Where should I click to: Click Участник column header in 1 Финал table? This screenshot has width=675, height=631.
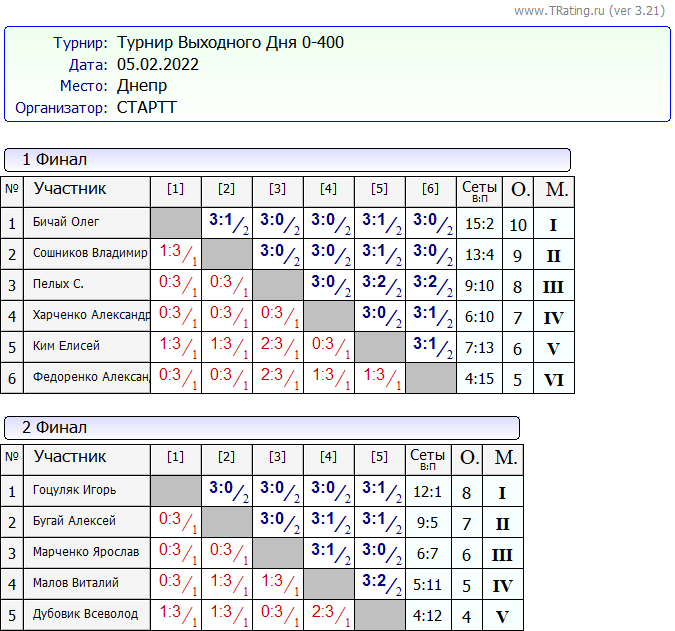click(70, 189)
